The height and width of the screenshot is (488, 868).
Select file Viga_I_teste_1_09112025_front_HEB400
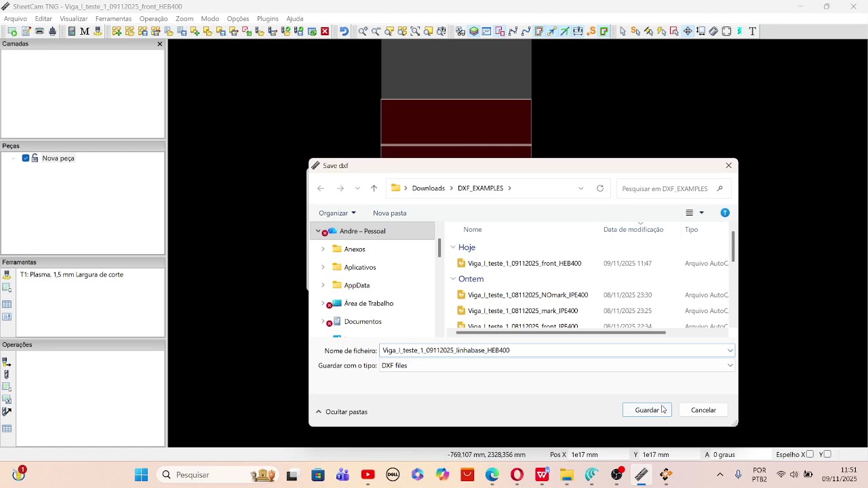[524, 264]
